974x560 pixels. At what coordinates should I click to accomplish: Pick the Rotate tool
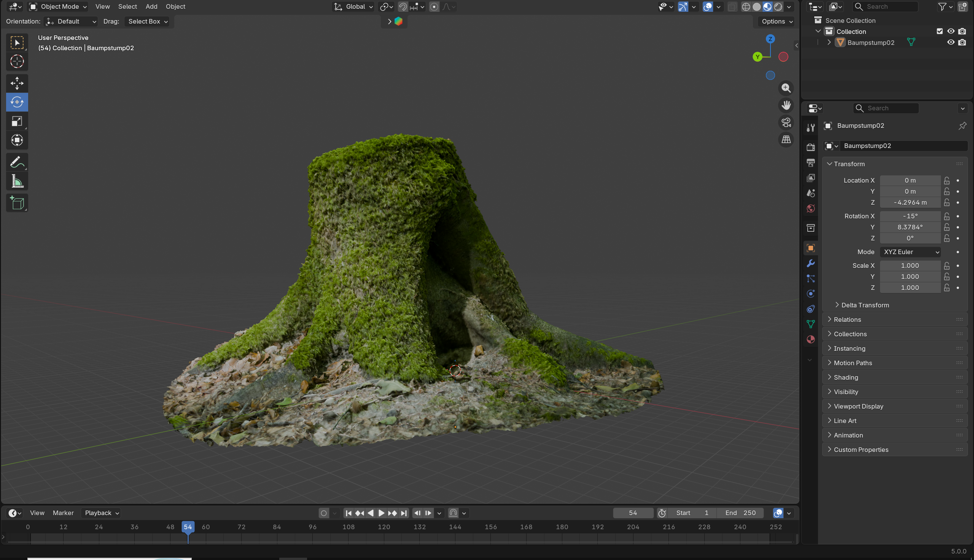tap(17, 102)
